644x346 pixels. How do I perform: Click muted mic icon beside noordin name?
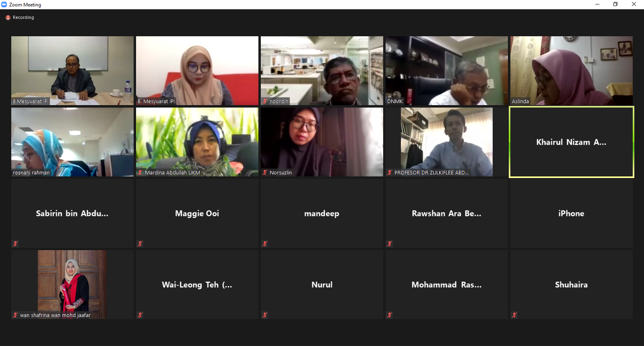pos(265,101)
